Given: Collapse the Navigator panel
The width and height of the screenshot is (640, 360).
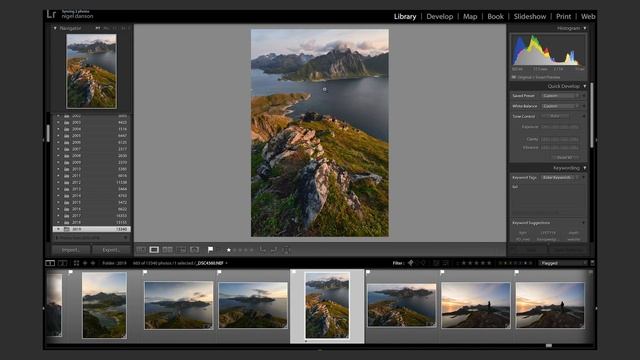Looking at the screenshot, I should (55, 28).
